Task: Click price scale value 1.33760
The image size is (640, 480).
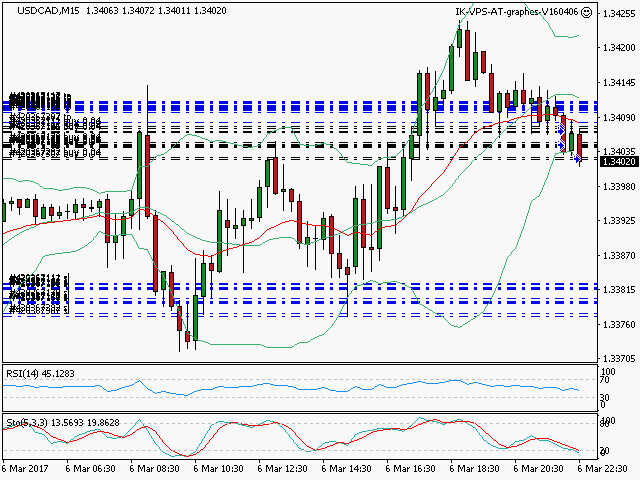Action: coord(619,324)
